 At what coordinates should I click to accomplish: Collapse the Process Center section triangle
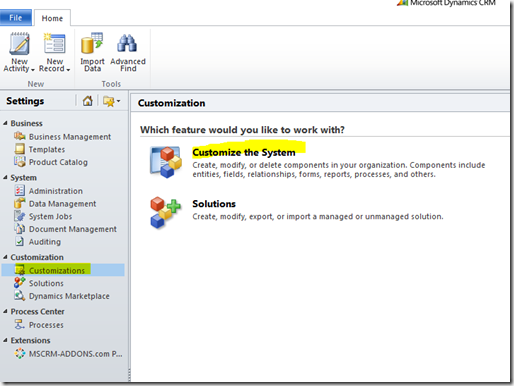tap(5, 311)
